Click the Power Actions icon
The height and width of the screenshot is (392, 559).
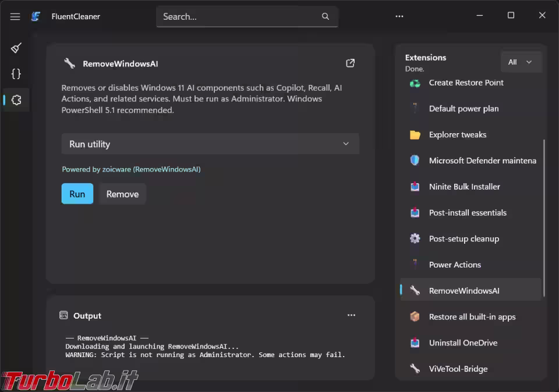pos(415,264)
